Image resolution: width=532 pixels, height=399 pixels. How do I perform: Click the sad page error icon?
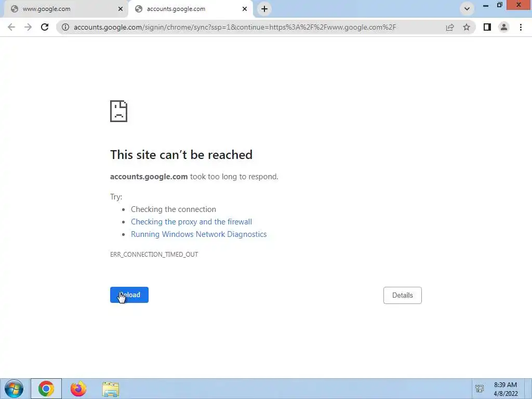[118, 111]
